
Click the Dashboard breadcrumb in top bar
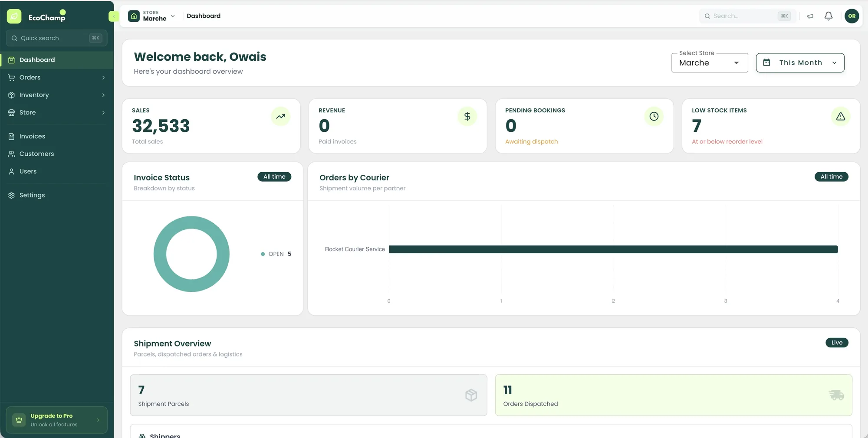point(204,16)
